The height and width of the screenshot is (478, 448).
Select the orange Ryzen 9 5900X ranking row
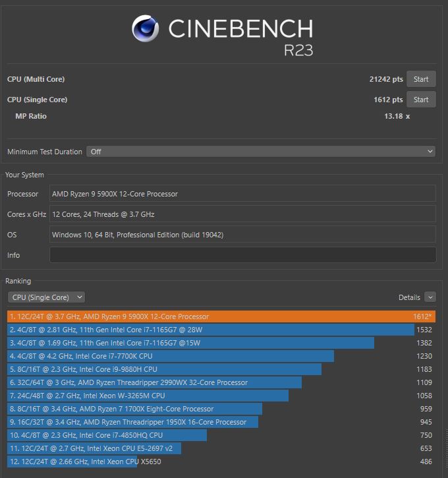pos(221,316)
